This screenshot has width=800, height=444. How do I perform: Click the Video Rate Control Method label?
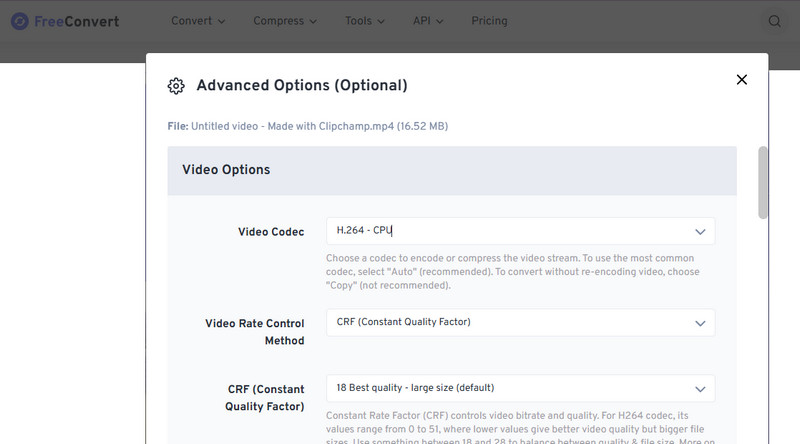point(254,331)
